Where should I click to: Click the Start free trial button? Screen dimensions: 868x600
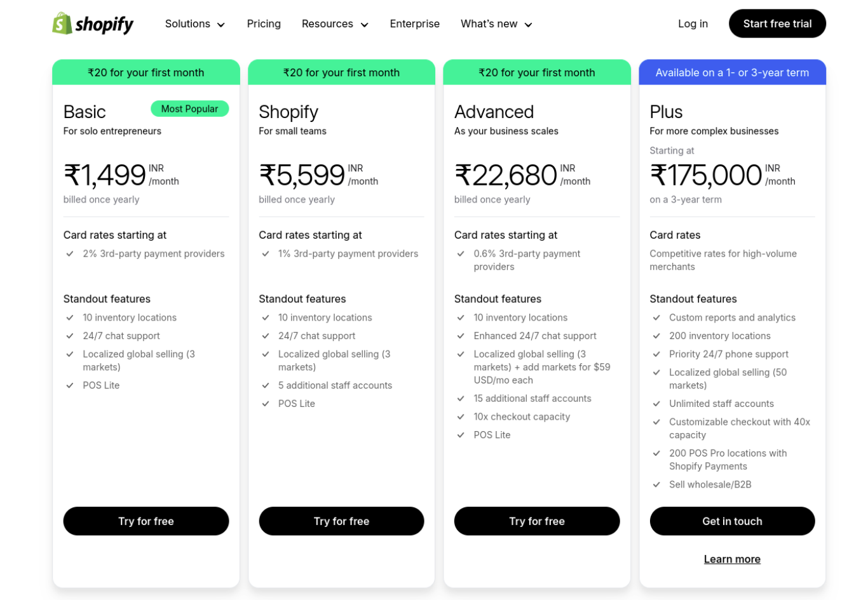click(777, 23)
